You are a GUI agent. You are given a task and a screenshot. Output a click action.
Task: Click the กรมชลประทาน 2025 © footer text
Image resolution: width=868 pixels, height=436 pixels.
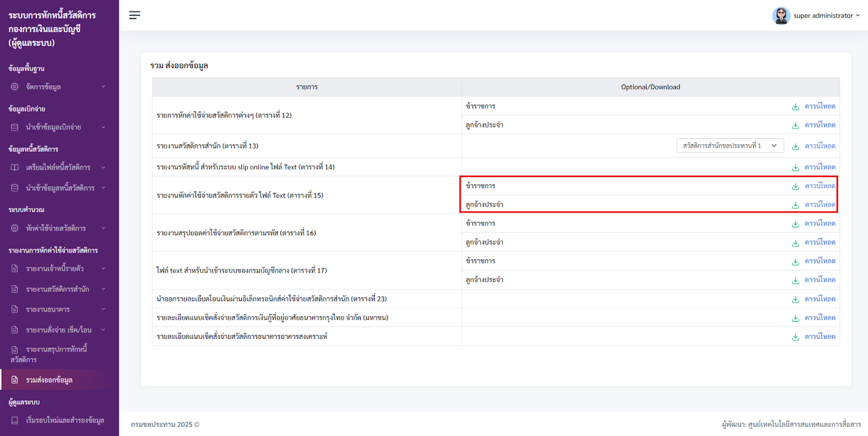(165, 425)
